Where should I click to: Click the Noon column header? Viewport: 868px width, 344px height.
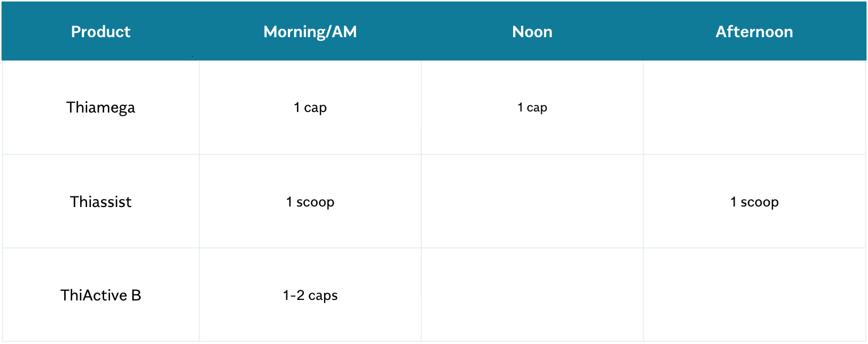pyautogui.click(x=532, y=32)
